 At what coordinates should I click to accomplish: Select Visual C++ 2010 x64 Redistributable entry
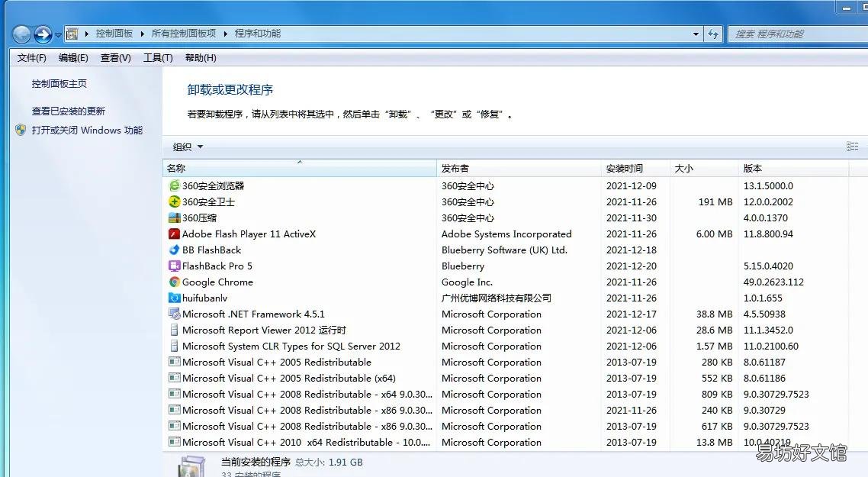point(306,443)
